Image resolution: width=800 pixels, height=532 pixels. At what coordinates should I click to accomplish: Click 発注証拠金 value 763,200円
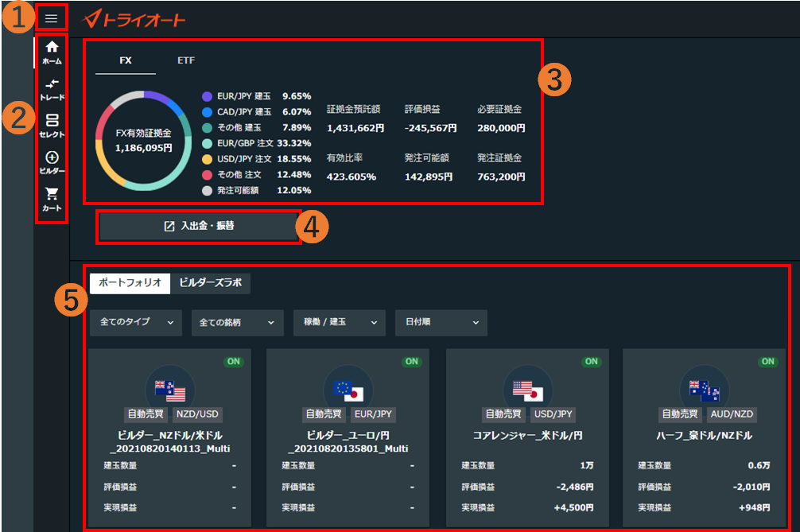coord(501,177)
